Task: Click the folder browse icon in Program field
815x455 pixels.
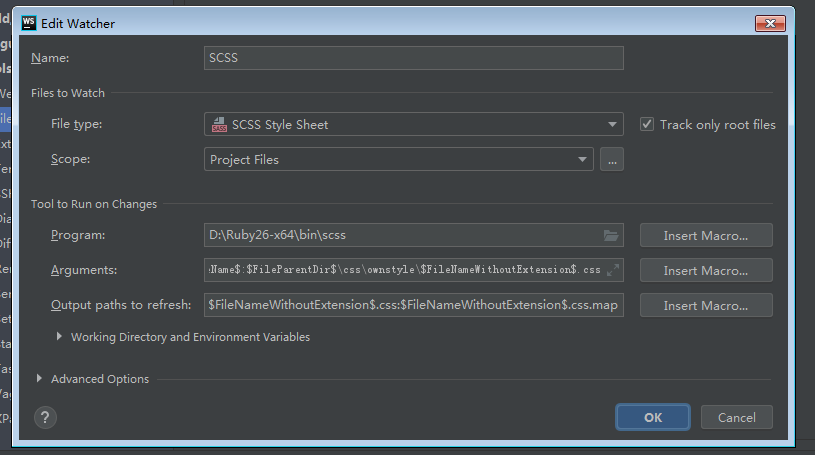Action: [611, 236]
